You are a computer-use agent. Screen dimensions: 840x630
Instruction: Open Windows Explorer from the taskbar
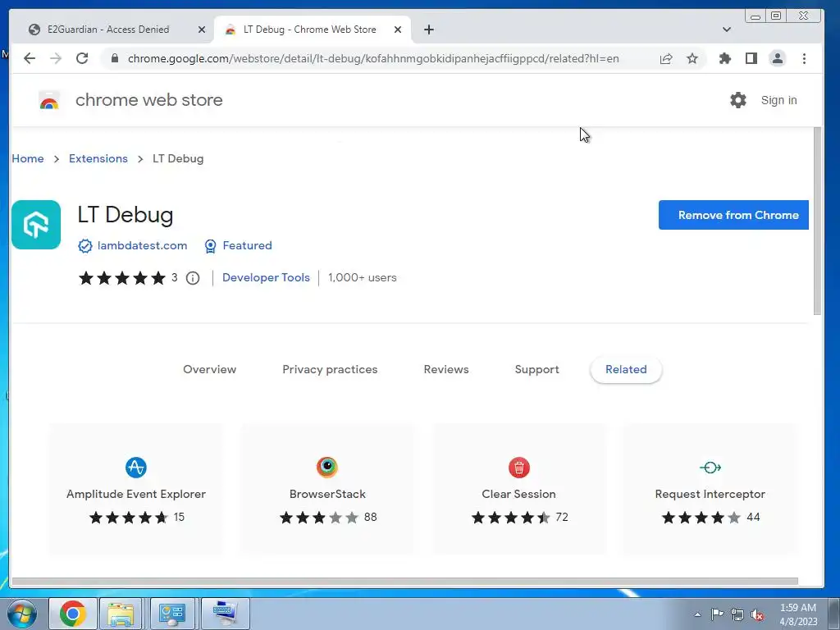(121, 614)
